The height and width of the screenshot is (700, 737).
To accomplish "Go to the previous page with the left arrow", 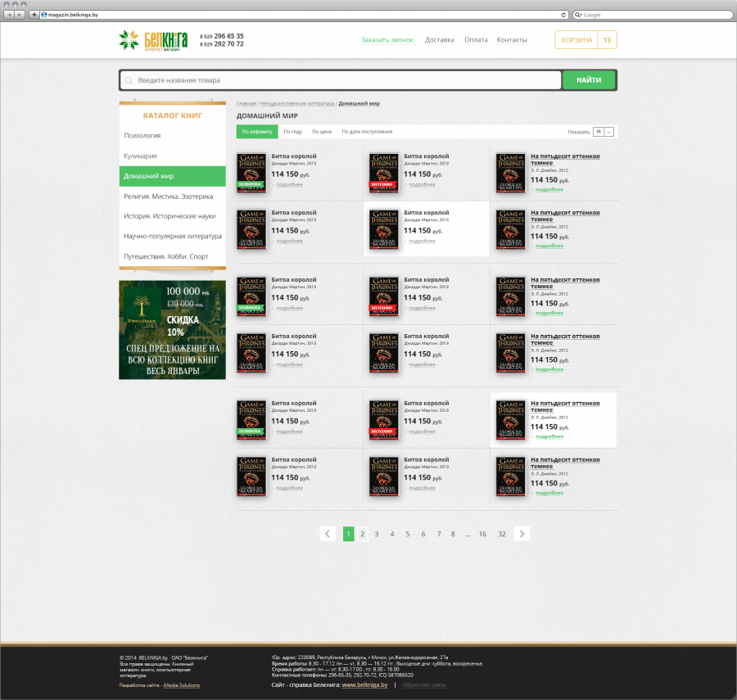I will click(328, 534).
